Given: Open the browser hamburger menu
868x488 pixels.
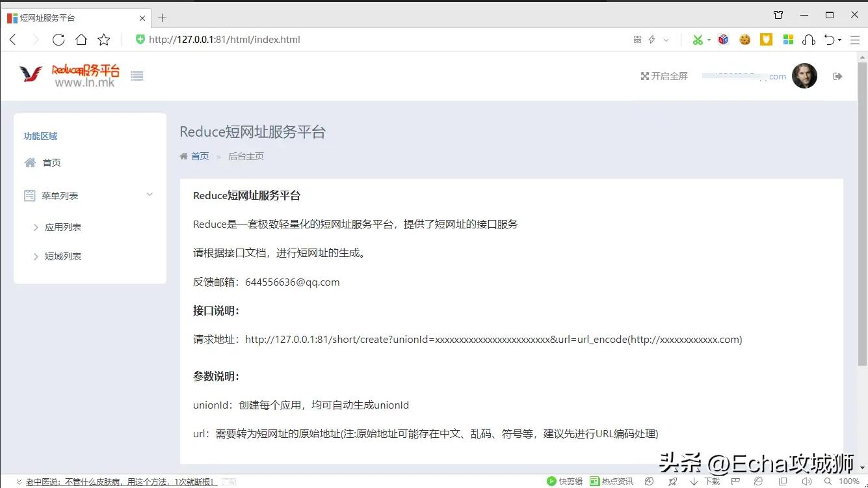Looking at the screenshot, I should point(855,39).
